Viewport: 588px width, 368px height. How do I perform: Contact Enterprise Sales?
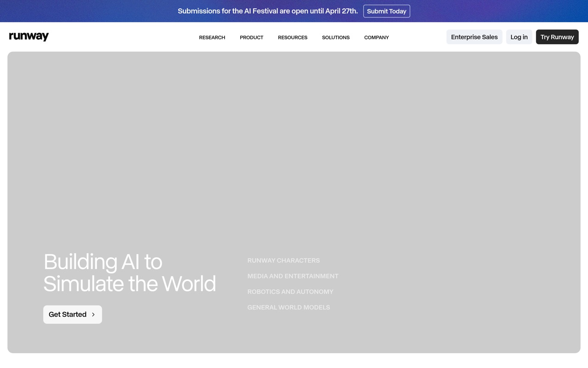click(x=474, y=37)
